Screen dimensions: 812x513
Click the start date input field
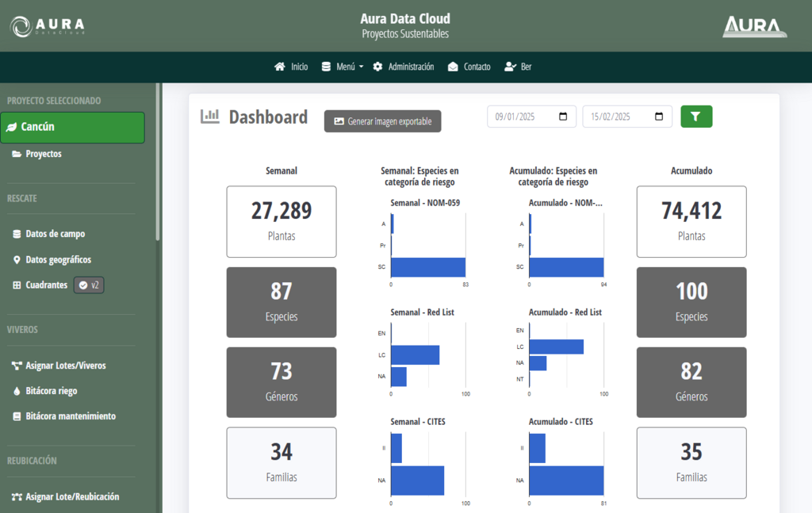pos(519,117)
